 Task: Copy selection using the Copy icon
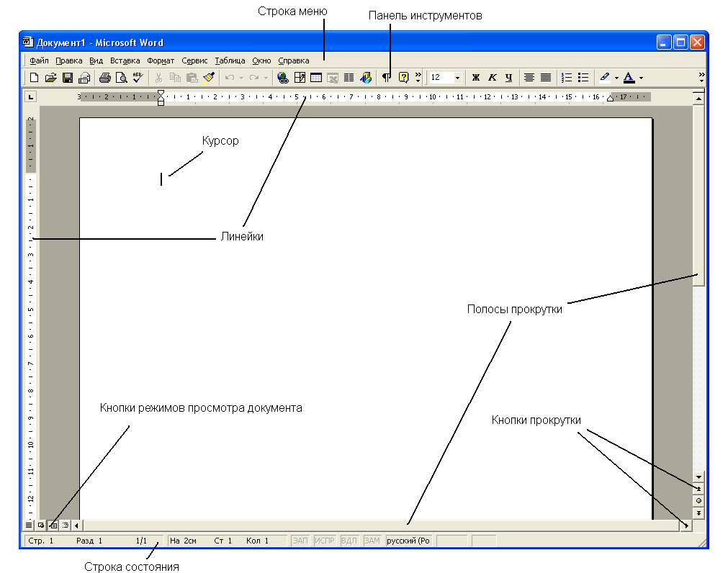175,78
